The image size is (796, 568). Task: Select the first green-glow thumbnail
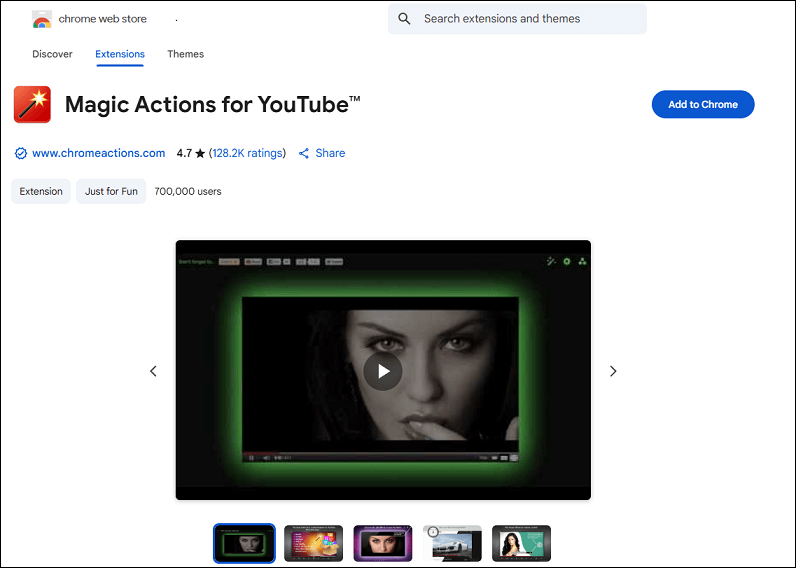244,544
